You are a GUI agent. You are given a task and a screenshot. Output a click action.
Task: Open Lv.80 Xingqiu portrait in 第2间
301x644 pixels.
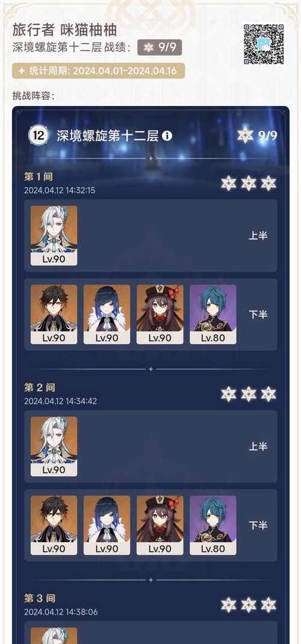pos(213,525)
